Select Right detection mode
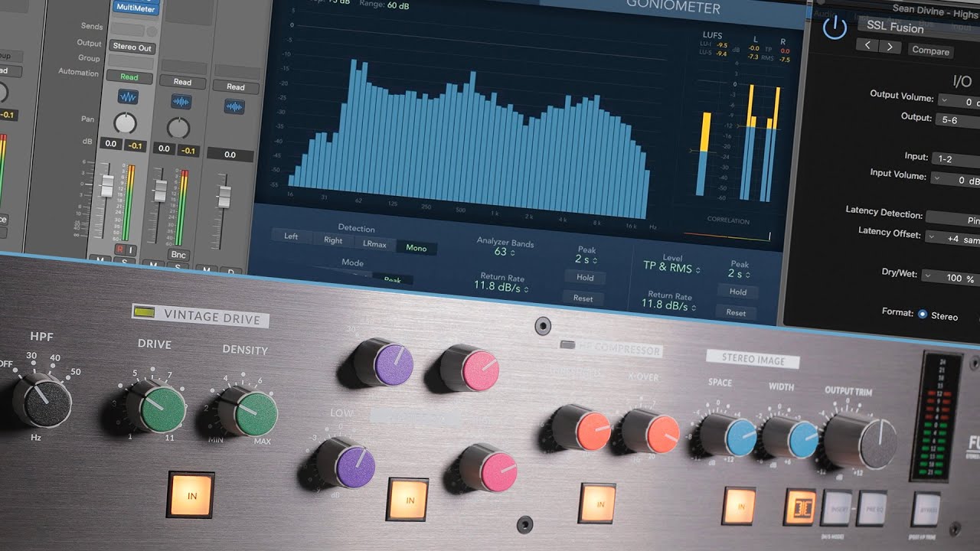 pos(333,240)
